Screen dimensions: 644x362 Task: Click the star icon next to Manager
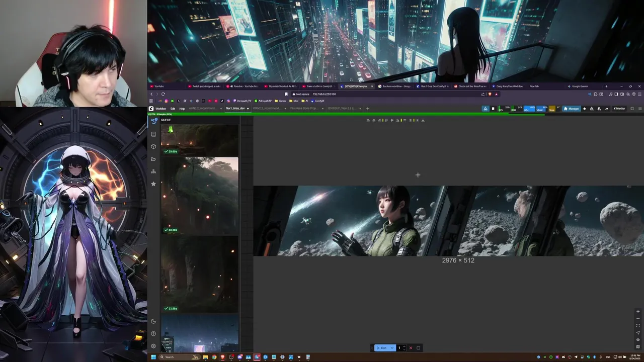tap(585, 109)
